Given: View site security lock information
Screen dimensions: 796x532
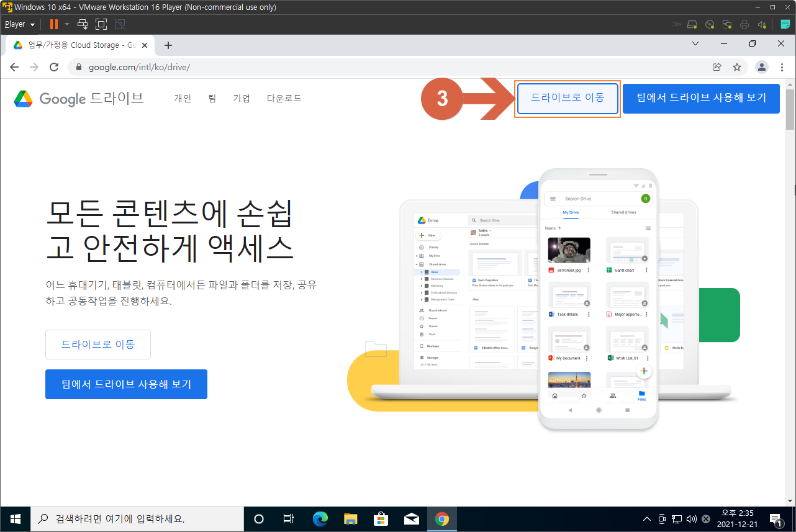Looking at the screenshot, I should click(x=79, y=67).
